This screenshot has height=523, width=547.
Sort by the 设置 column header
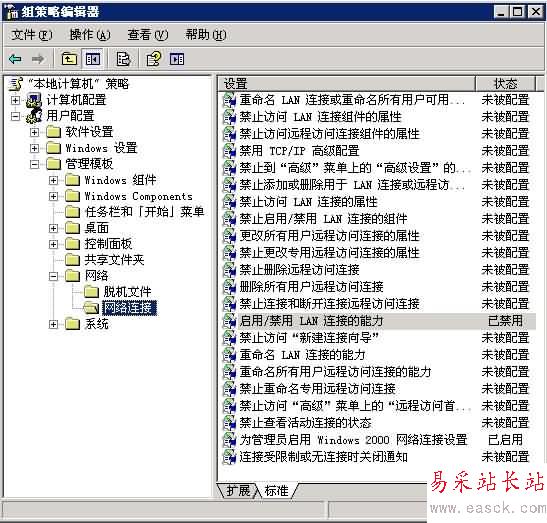(x=346, y=83)
